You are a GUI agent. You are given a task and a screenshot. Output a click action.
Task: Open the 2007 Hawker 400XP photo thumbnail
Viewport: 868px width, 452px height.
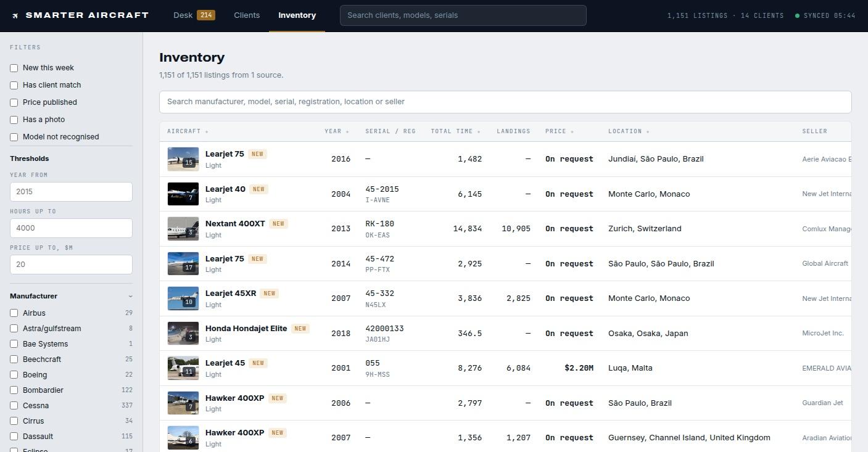tap(183, 438)
